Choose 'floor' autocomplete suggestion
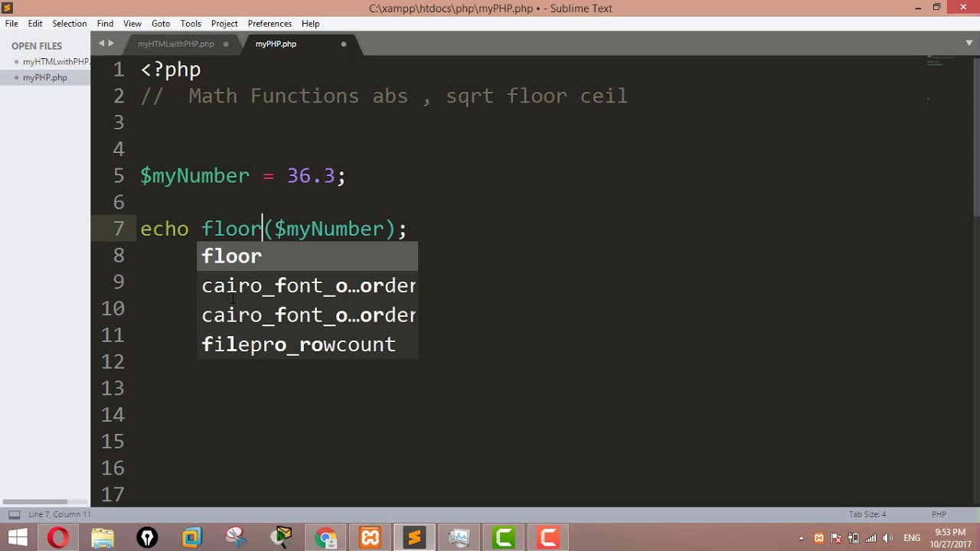Screen dimensions: 980x551 (309, 256)
